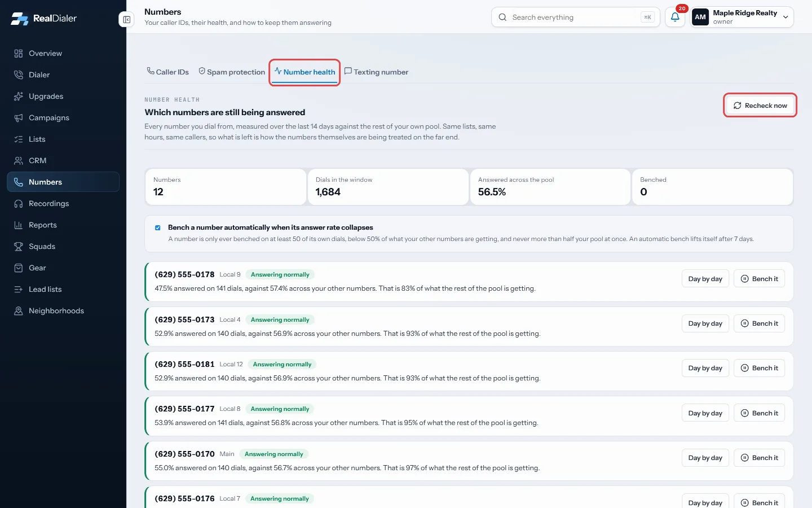The height and width of the screenshot is (508, 812).
Task: Expand the Maple Ridge Realty account menu
Action: [743, 17]
